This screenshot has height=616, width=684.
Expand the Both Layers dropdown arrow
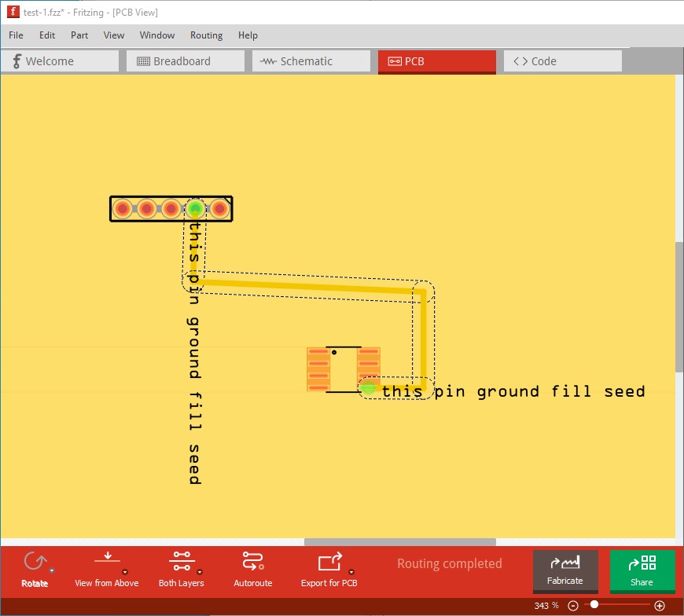[x=200, y=572]
